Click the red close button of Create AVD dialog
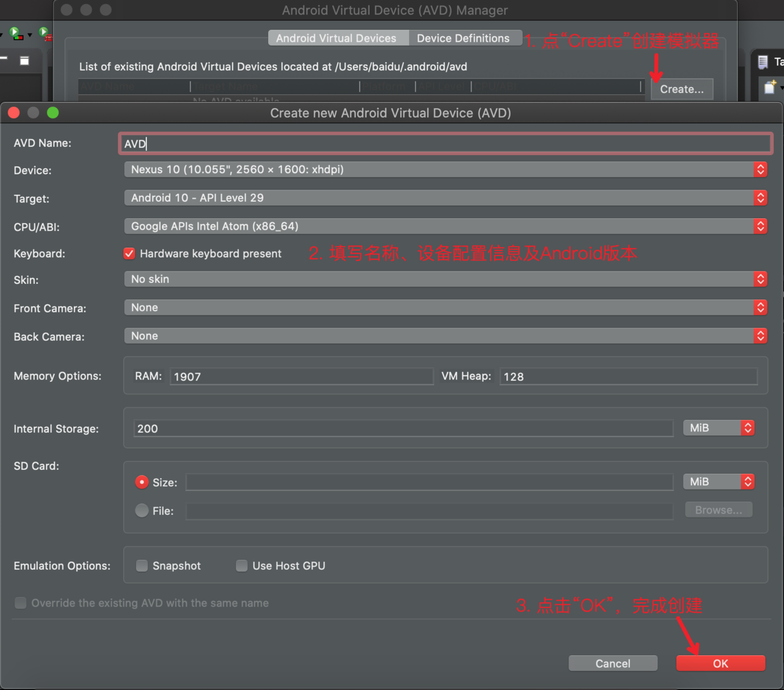The image size is (784, 690). point(14,113)
